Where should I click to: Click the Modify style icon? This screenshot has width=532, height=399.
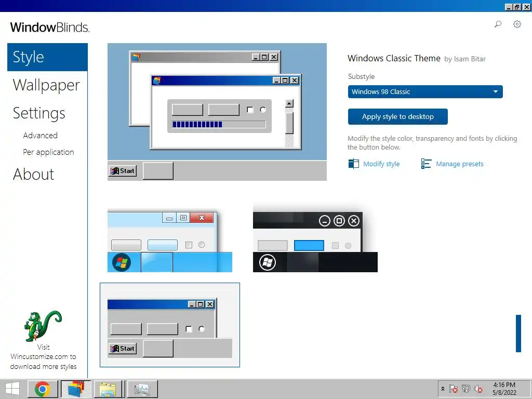(x=353, y=164)
